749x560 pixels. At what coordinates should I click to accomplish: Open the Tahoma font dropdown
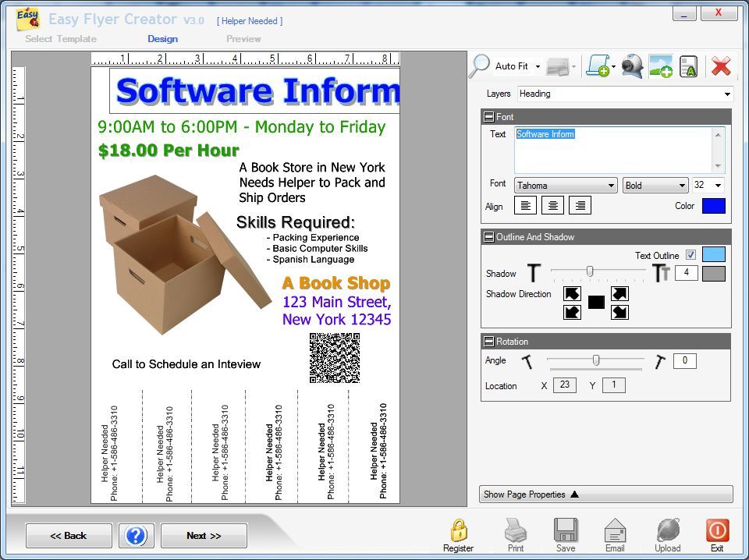(565, 185)
